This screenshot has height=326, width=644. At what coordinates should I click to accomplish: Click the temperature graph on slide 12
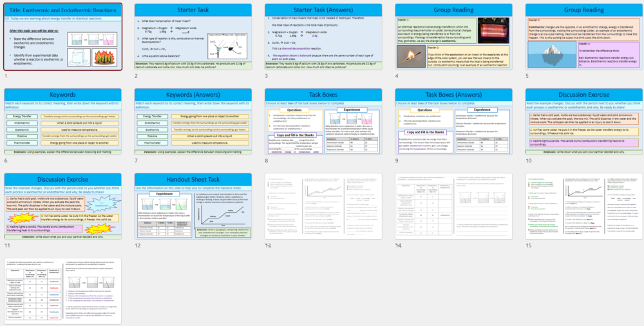coord(222,214)
